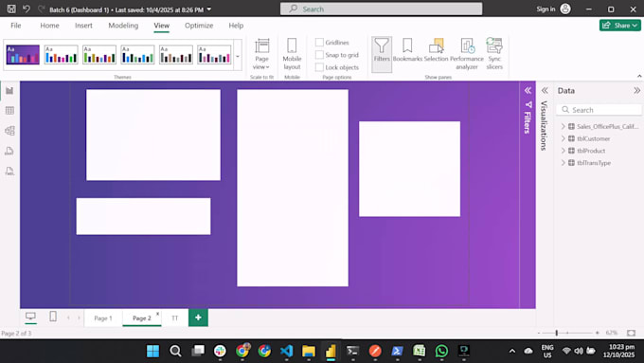The width and height of the screenshot is (644, 363).
Task: Apply the last visible theme thumbnail
Action: [214, 55]
